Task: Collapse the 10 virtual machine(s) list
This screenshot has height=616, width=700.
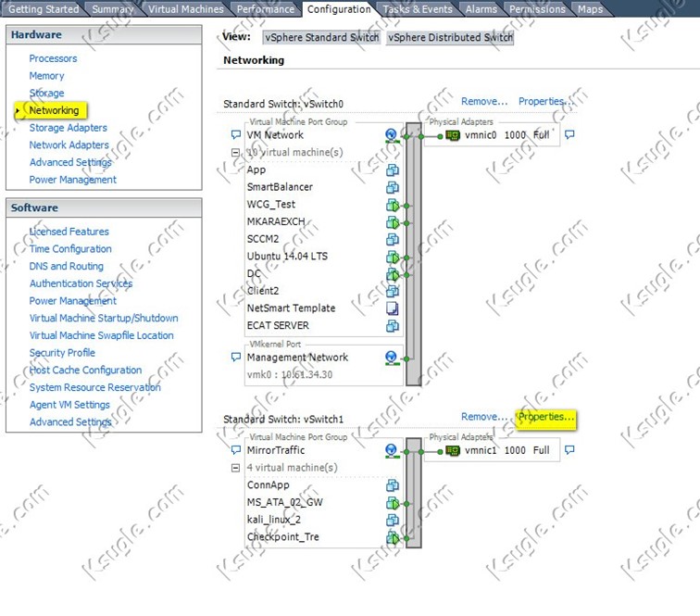Action: click(235, 152)
